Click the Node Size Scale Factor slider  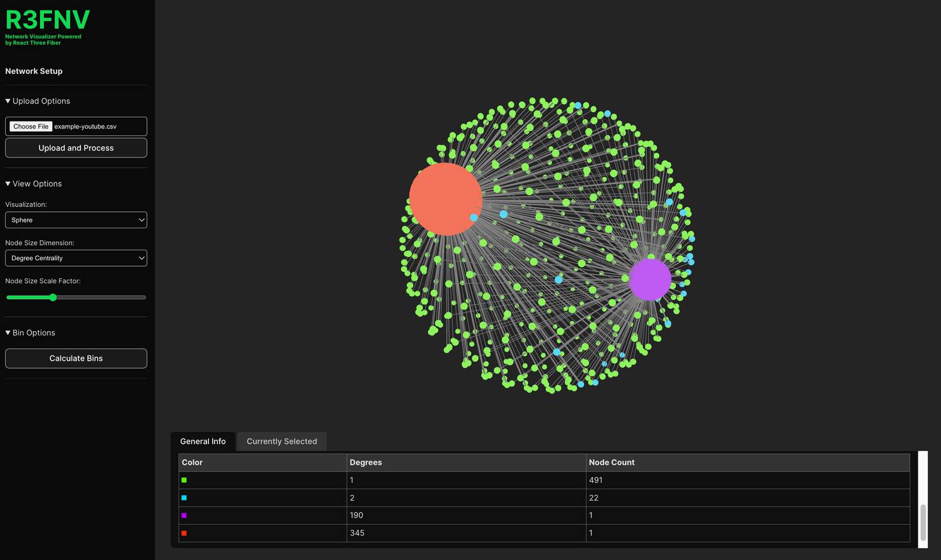(x=76, y=297)
